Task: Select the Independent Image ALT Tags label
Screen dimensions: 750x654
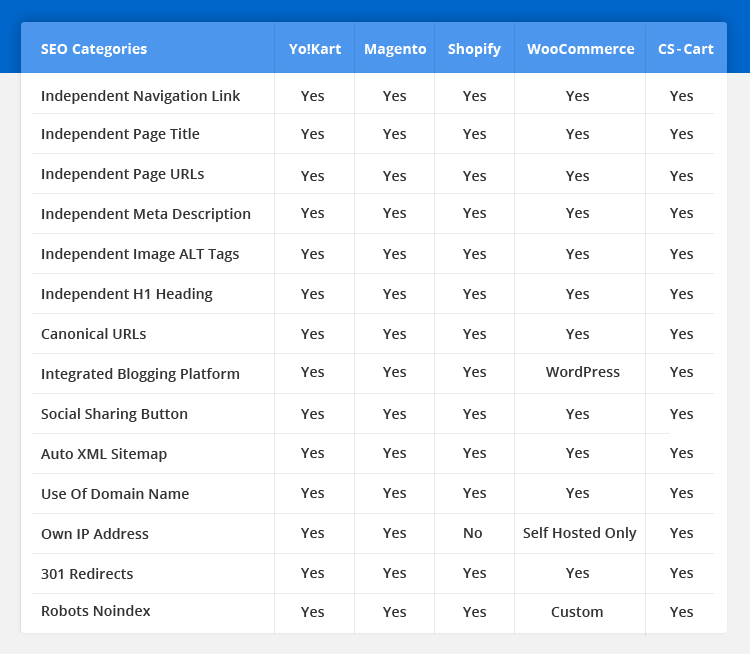Action: pos(140,254)
